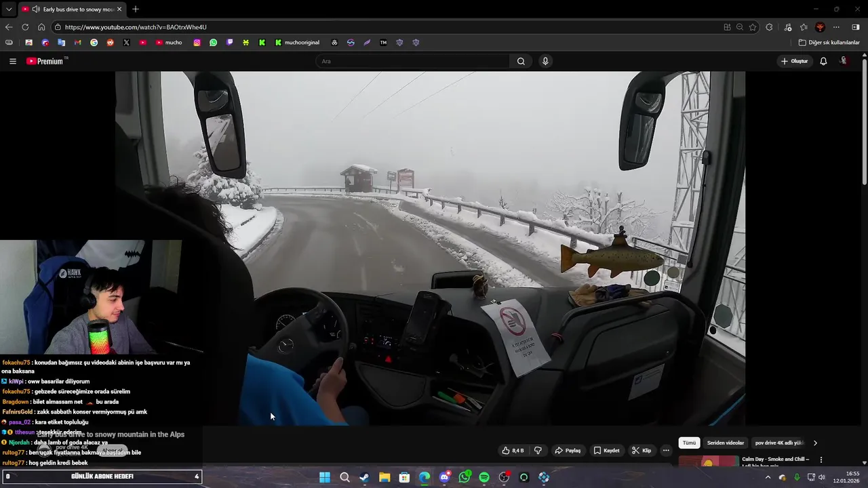The height and width of the screenshot is (488, 868).
Task: Open the muchooriginal Kick bookmark
Action: point(297,42)
